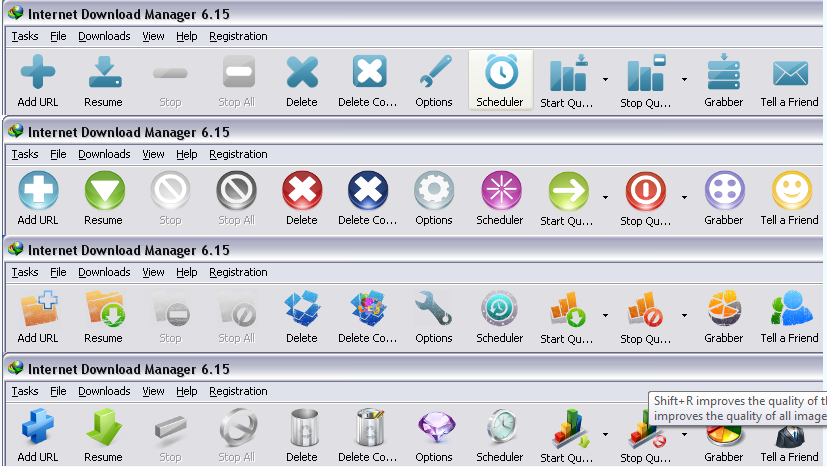Open Registration menu above folder-style icons
The height and width of the screenshot is (467, 827).
click(x=238, y=272)
